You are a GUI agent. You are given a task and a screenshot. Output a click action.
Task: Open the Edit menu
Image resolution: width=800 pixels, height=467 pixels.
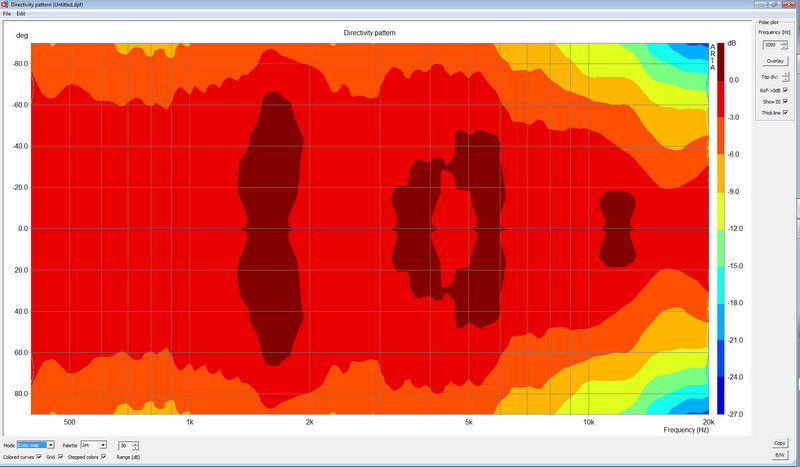coord(20,13)
